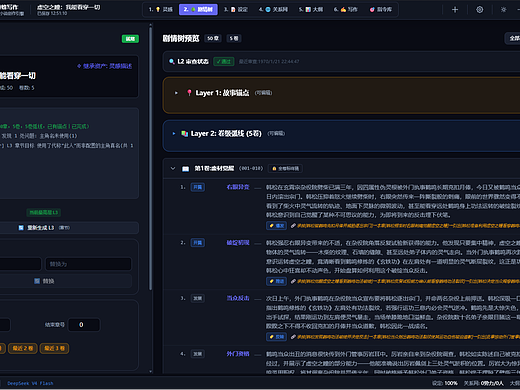The width and height of the screenshot is (520, 390).
Task: Click the 100% zoom indicator in status bar
Action: (x=445, y=383)
